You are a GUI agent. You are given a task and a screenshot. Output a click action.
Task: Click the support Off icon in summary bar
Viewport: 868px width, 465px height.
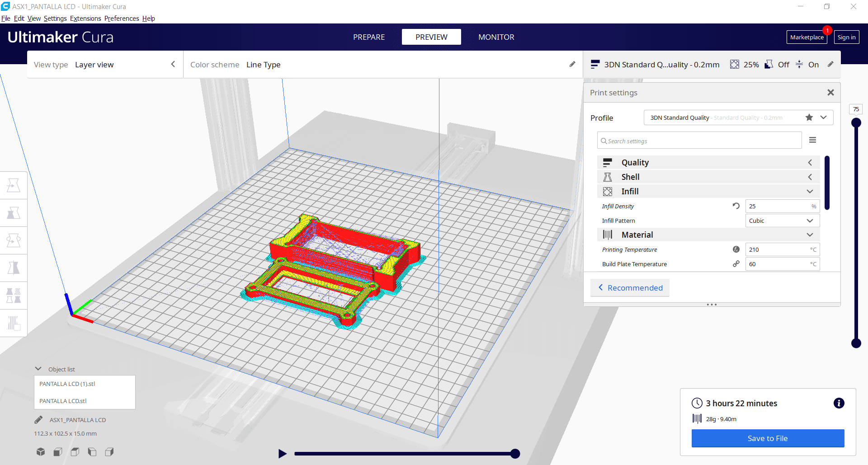769,64
